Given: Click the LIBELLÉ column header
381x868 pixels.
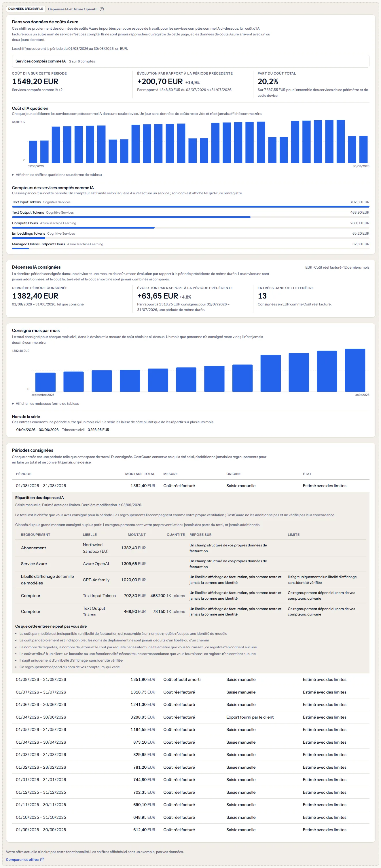Looking at the screenshot, I should [90, 534].
